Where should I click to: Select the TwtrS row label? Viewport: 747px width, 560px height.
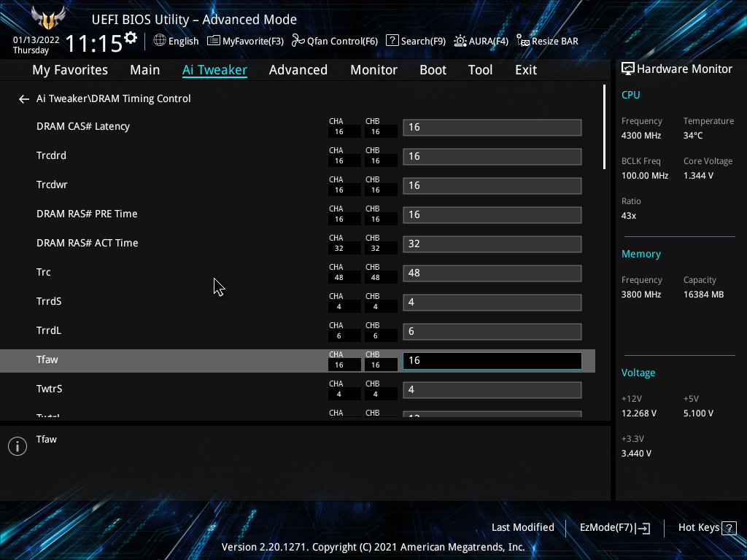pos(49,389)
